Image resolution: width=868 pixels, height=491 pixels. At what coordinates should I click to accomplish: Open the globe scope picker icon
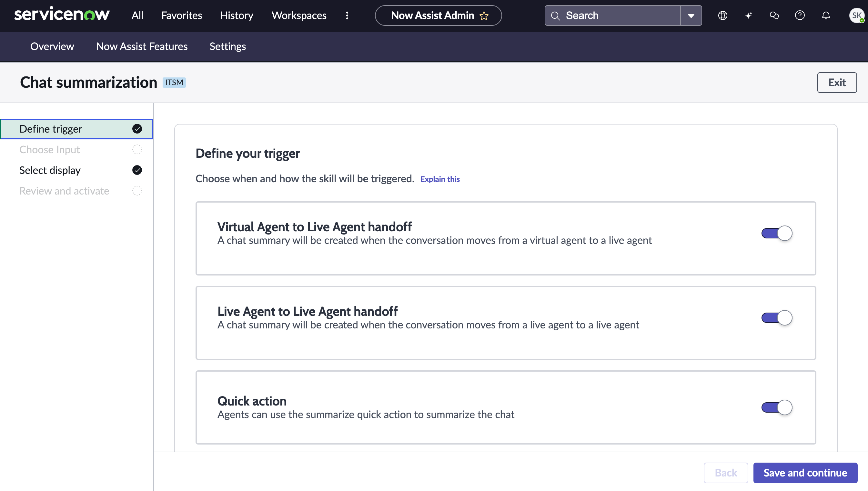tap(722, 15)
